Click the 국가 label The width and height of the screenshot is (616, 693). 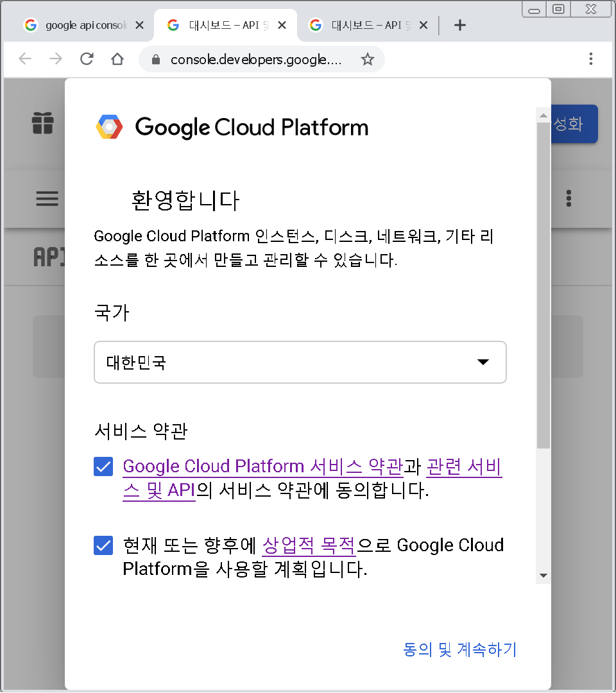point(112,312)
